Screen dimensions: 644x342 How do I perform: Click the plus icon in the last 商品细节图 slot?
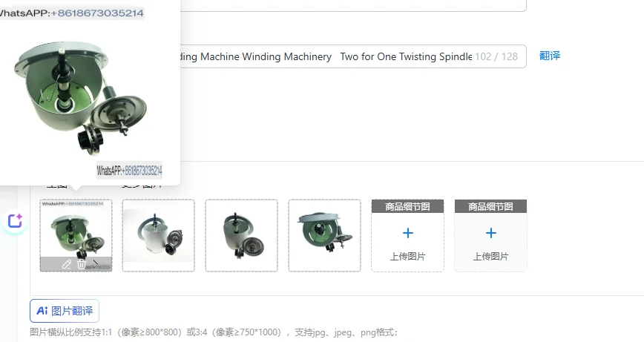(x=491, y=233)
